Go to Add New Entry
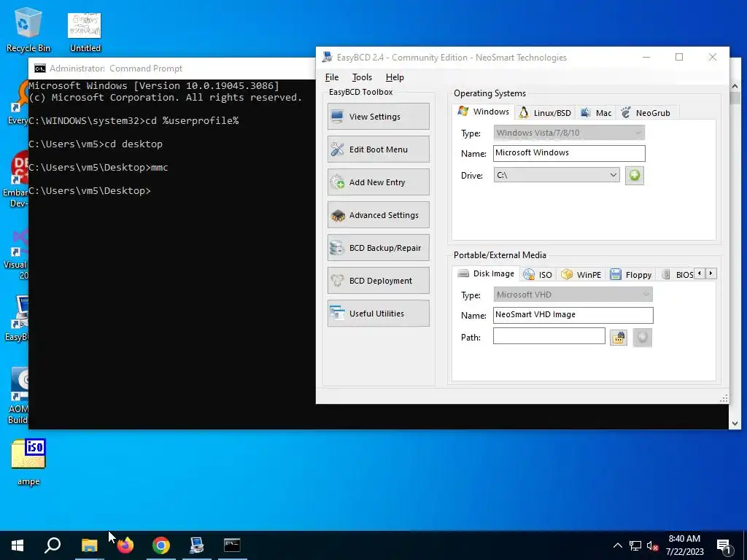 coord(379,182)
